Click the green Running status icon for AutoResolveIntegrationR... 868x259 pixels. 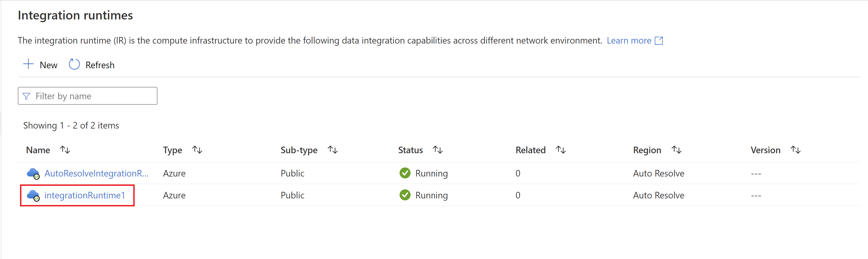pos(405,173)
